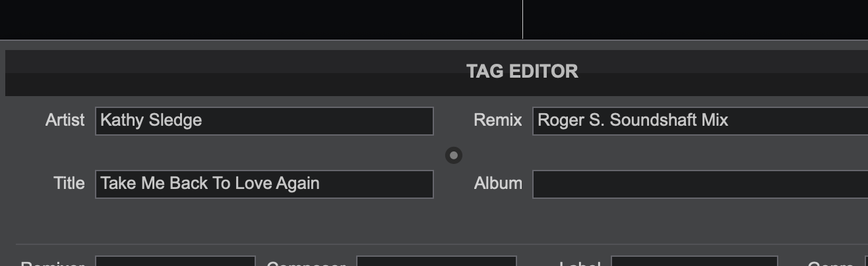The width and height of the screenshot is (868, 266).
Task: Click the Remixer label
Action: 53,263
